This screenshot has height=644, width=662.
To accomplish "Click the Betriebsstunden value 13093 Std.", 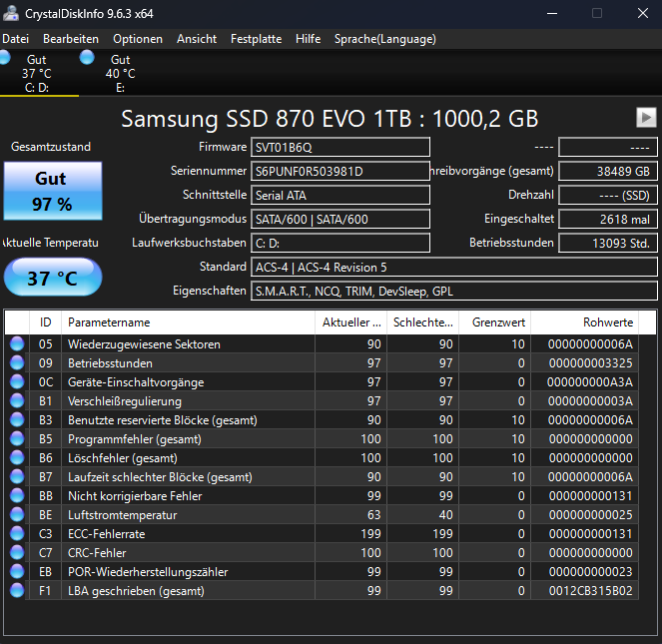I will tap(608, 244).
